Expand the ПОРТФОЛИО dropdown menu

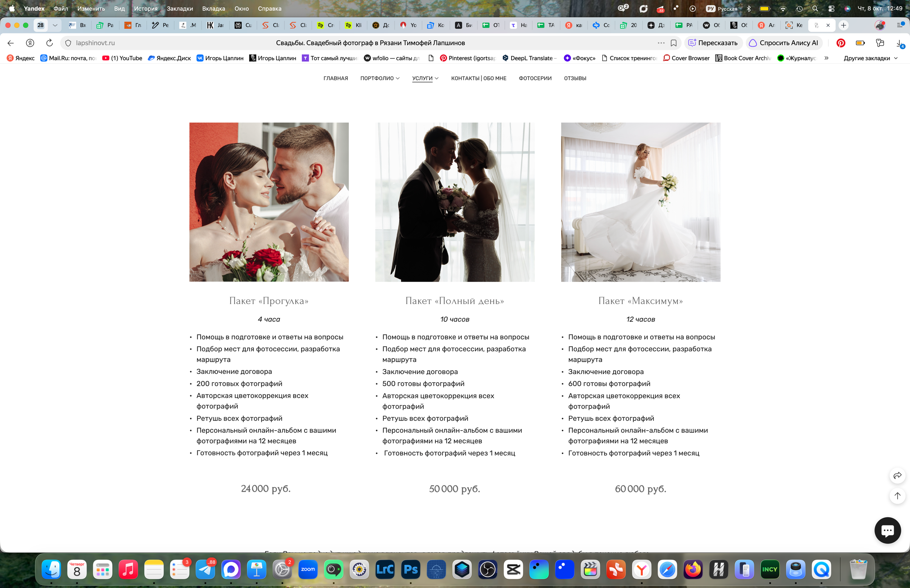click(x=380, y=78)
